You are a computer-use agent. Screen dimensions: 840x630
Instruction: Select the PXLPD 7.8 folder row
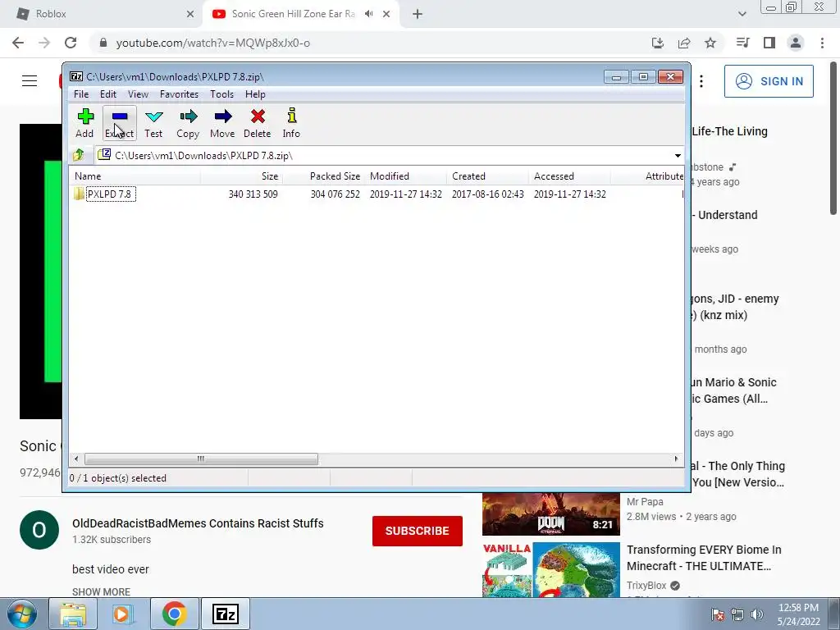377,194
